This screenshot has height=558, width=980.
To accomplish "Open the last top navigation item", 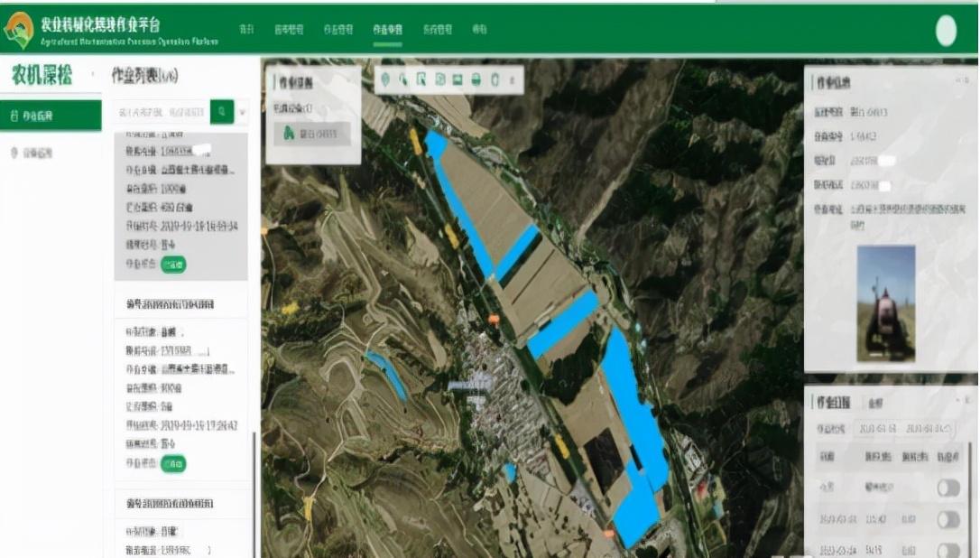I will [479, 30].
